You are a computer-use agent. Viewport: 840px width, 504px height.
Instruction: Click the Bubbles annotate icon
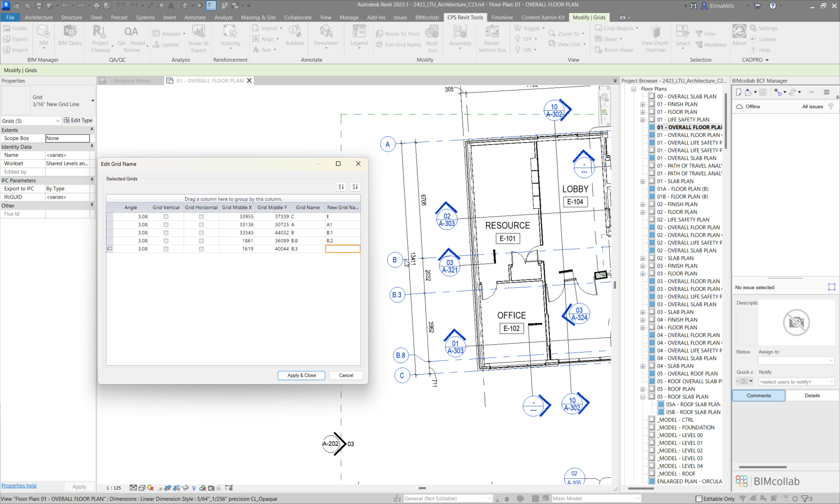pos(294,31)
